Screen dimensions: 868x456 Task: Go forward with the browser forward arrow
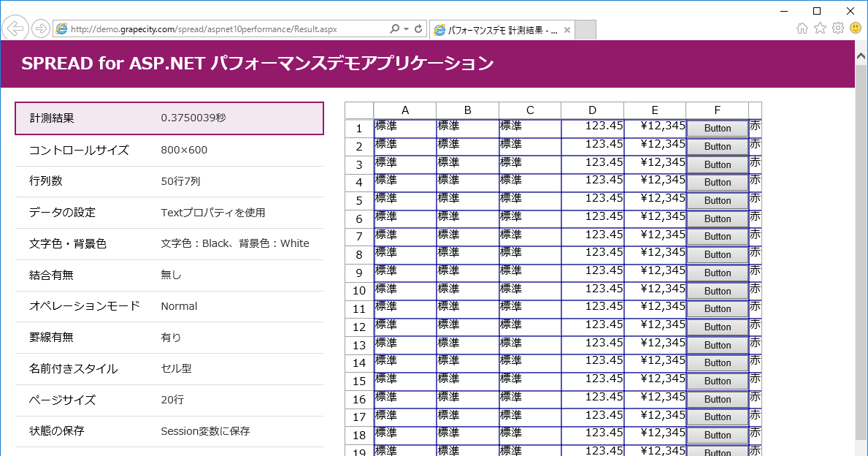[x=40, y=28]
